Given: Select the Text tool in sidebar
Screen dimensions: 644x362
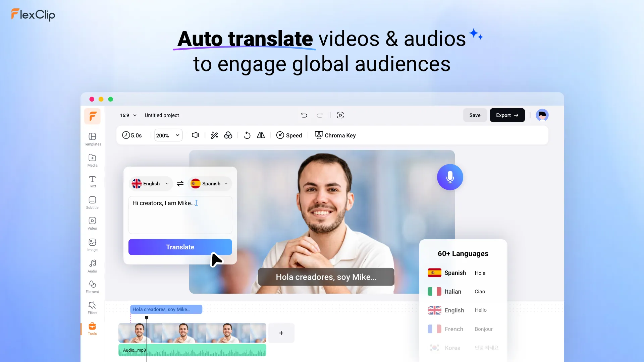Looking at the screenshot, I should pyautogui.click(x=92, y=181).
